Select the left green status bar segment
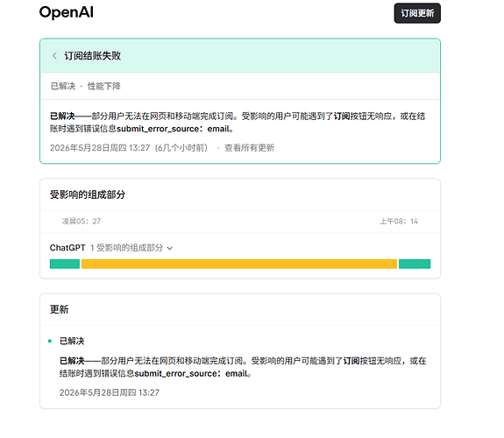The image size is (504, 438). click(x=65, y=264)
